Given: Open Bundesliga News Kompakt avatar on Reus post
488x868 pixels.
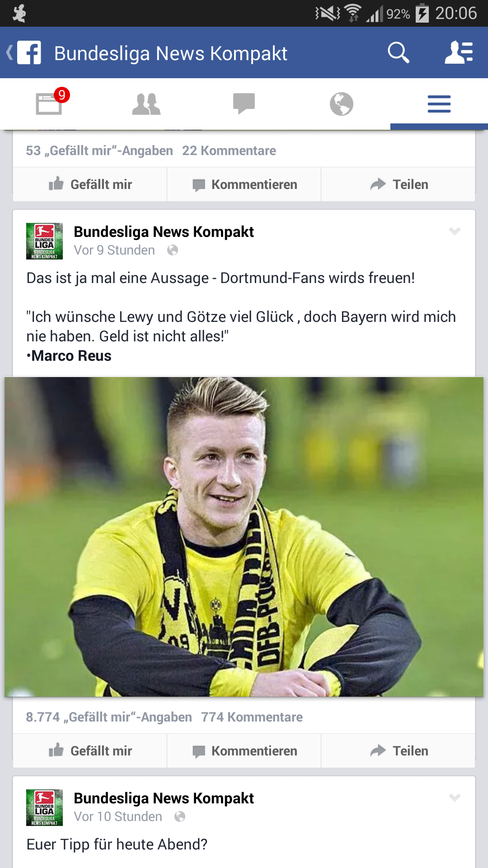Looking at the screenshot, I should tap(44, 241).
